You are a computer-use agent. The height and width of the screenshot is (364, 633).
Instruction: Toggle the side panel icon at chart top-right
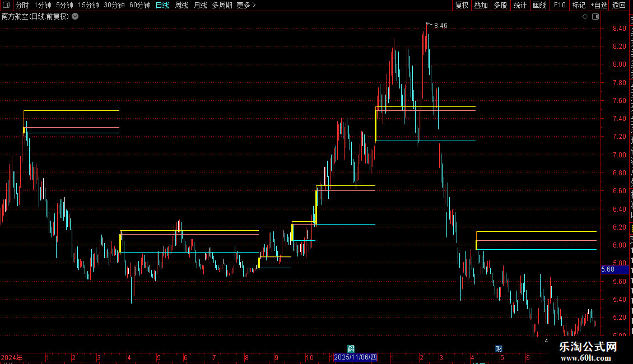tap(595, 17)
